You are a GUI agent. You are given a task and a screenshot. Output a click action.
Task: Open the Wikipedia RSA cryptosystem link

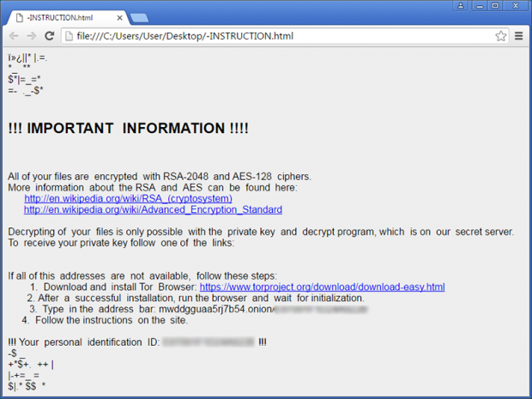pos(128,198)
